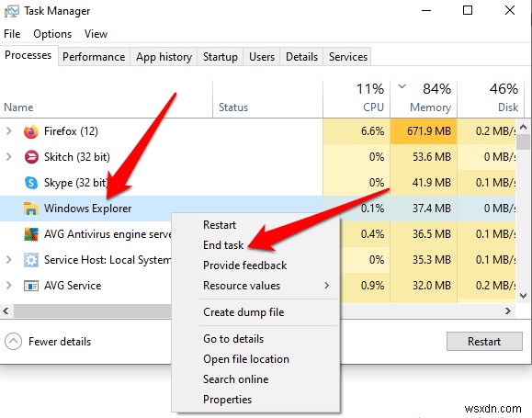Screen dimensions: 532x418
Task: Expand the Firefox (12) process group
Action: [x=9, y=131]
